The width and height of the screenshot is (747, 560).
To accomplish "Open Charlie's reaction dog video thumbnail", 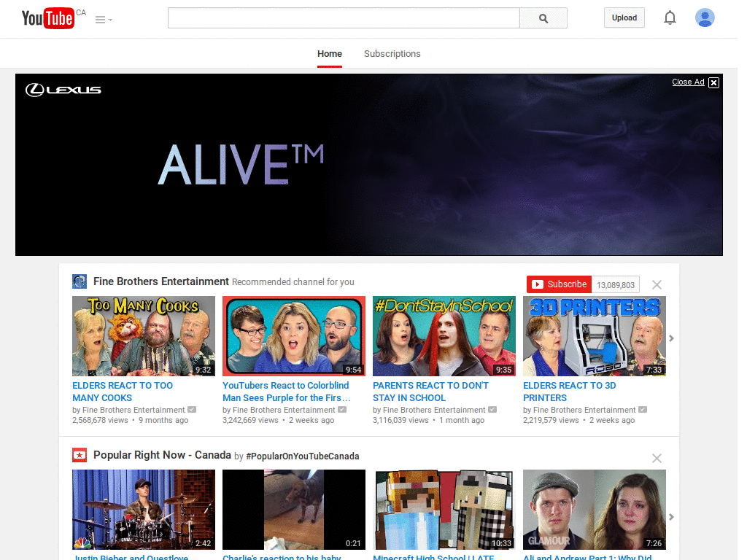I will point(294,510).
